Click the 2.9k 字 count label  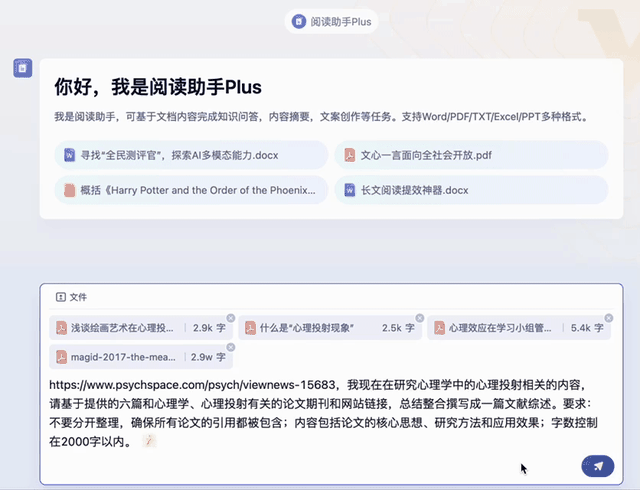click(x=209, y=328)
